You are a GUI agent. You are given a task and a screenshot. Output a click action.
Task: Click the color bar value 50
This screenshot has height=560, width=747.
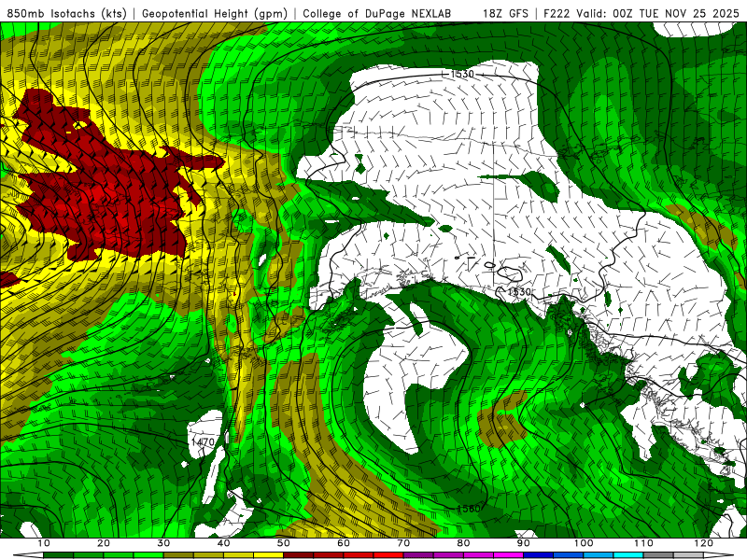click(x=284, y=543)
